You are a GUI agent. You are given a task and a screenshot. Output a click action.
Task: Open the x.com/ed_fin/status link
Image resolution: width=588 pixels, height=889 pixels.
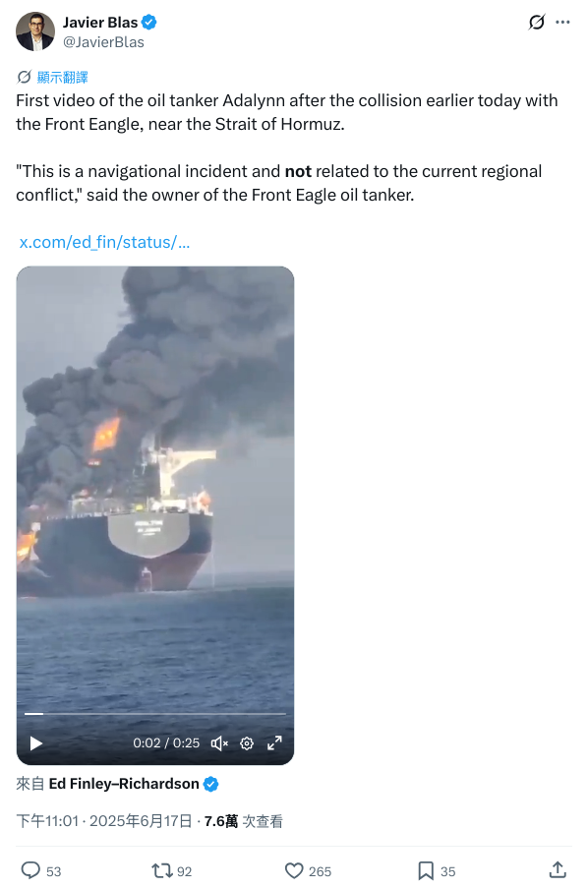[x=105, y=242]
